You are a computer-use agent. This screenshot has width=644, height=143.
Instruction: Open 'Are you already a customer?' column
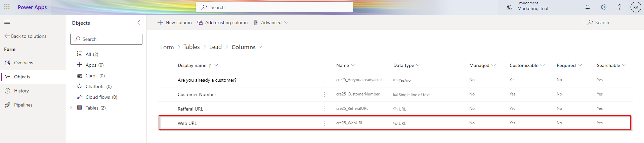(207, 80)
